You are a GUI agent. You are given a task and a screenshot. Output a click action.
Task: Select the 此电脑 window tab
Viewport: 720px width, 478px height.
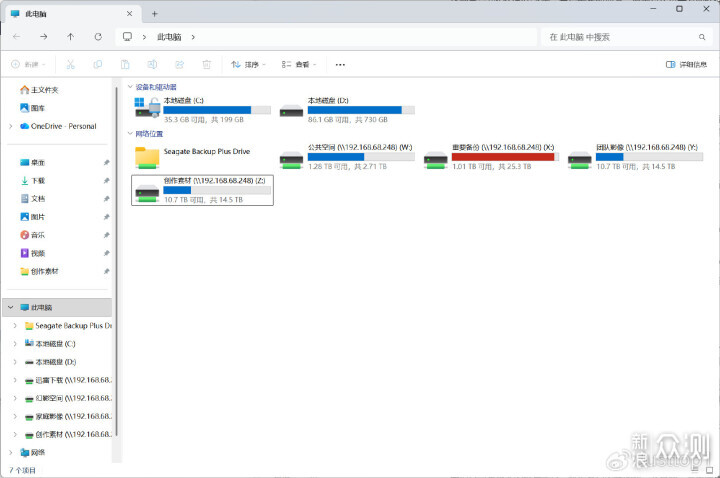pyautogui.click(x=72, y=14)
